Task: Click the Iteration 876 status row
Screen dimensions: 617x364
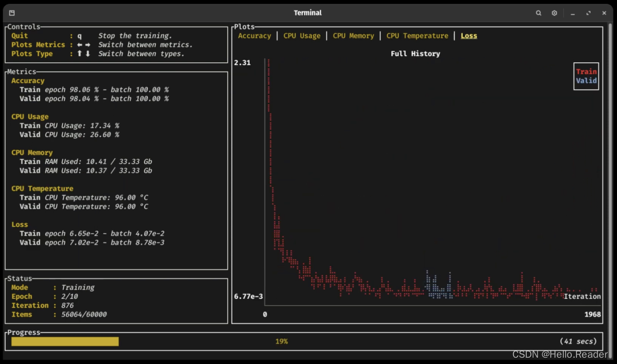Action: (42, 306)
